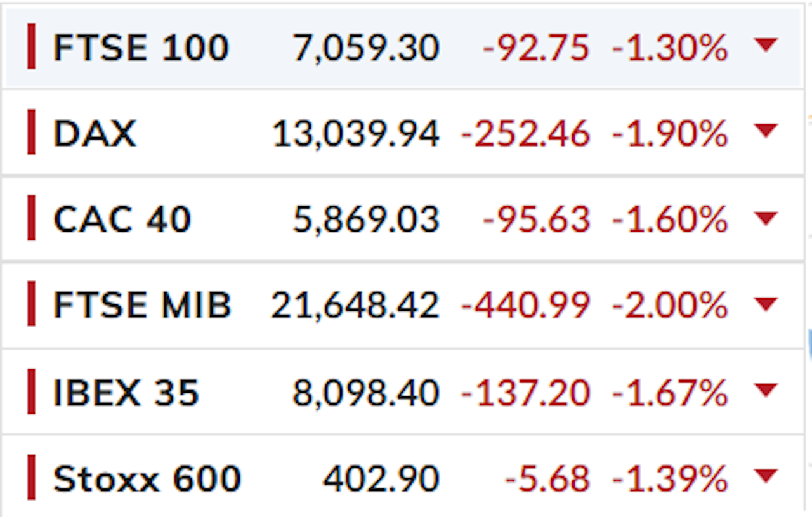
Task: Click red bar beside FTSE 100
Action: coord(31,46)
